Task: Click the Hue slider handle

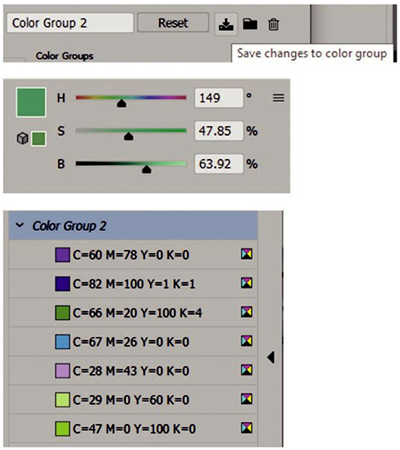Action: pos(122,103)
